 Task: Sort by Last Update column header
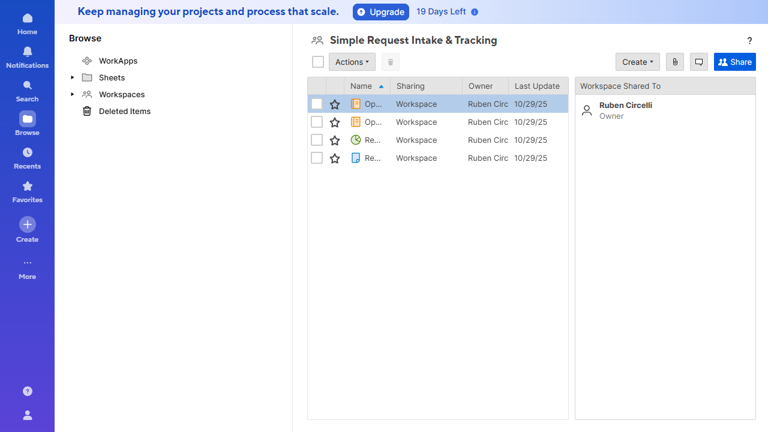point(538,86)
